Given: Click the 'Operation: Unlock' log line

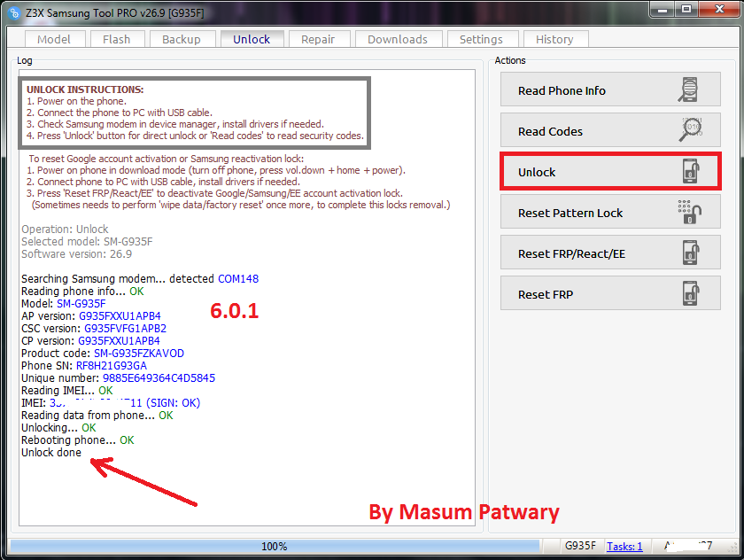Looking at the screenshot, I should (x=65, y=229).
